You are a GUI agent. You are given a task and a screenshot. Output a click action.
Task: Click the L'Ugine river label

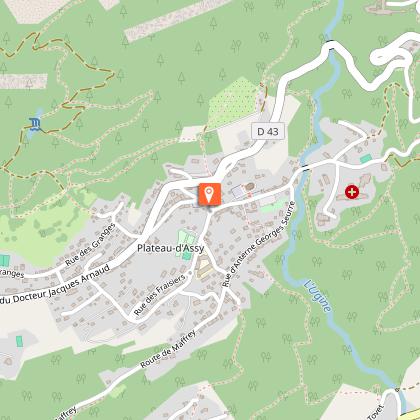tap(318, 296)
